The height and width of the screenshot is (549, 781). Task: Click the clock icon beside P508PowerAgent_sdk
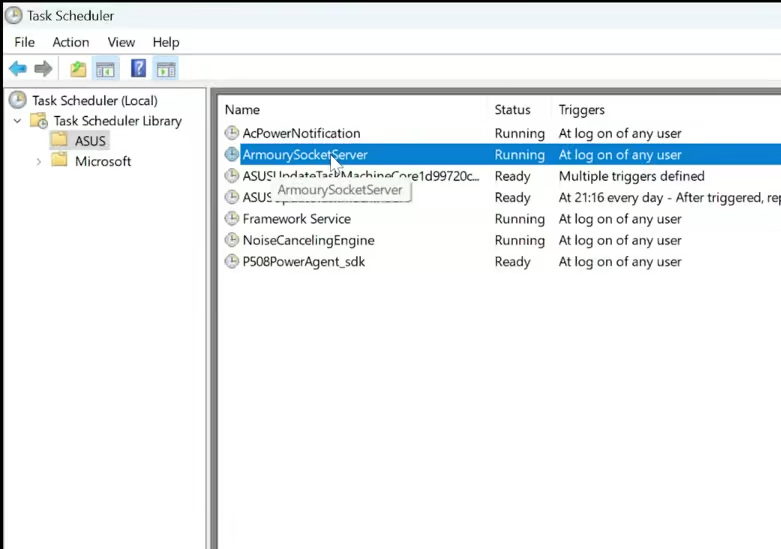(x=232, y=262)
